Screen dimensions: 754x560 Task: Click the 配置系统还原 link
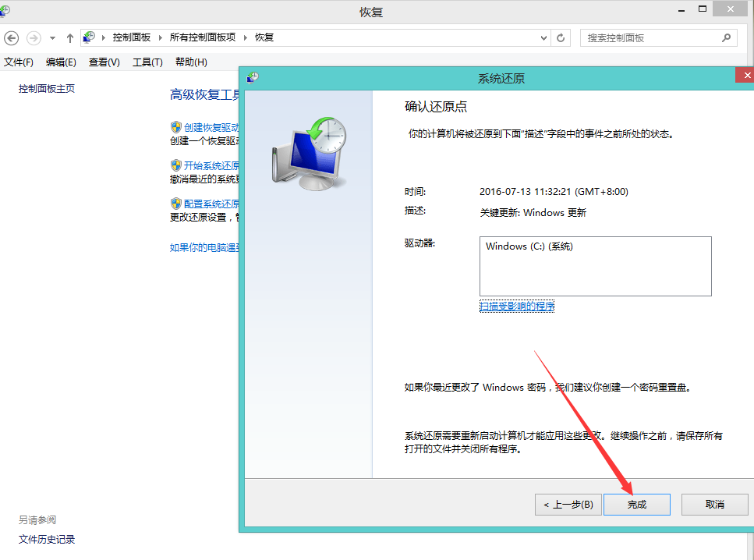(x=211, y=204)
